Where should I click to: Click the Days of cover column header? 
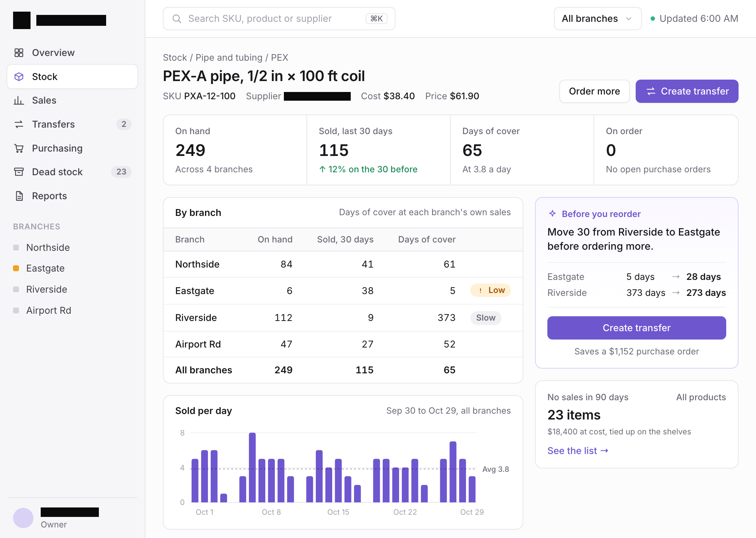coord(427,240)
